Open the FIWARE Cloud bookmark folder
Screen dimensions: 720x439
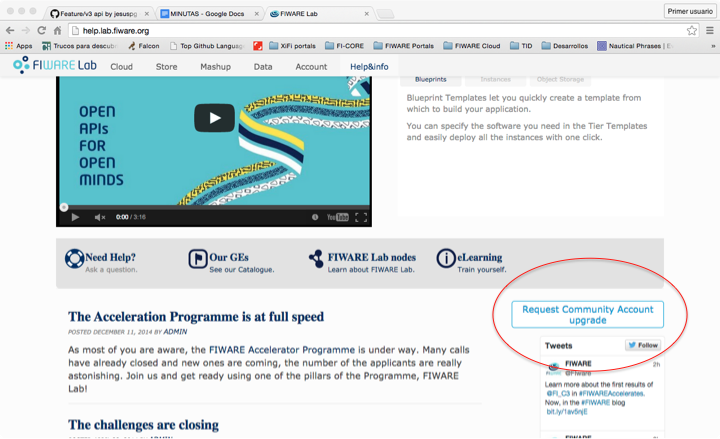(472, 46)
